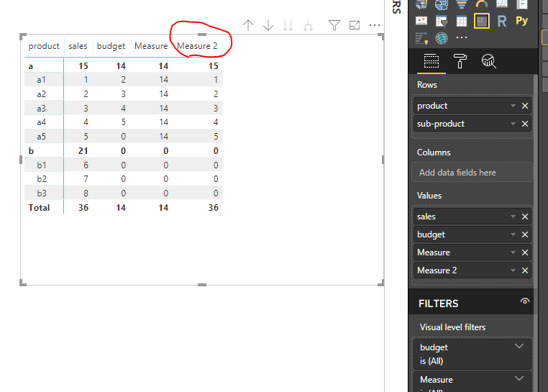Select the KPI visualization icon
The width and height of the screenshot is (548, 392).
pyautogui.click(x=421, y=22)
